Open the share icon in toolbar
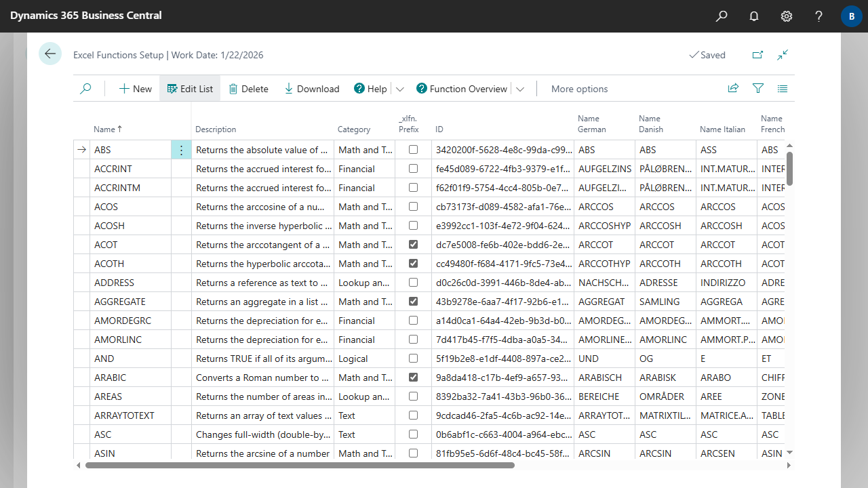This screenshot has width=868, height=488. (733, 89)
